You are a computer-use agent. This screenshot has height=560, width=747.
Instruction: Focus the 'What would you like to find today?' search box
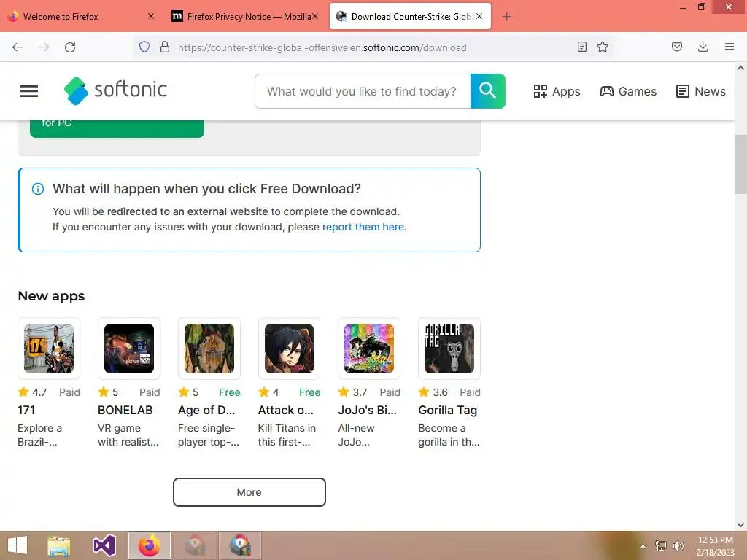(363, 91)
